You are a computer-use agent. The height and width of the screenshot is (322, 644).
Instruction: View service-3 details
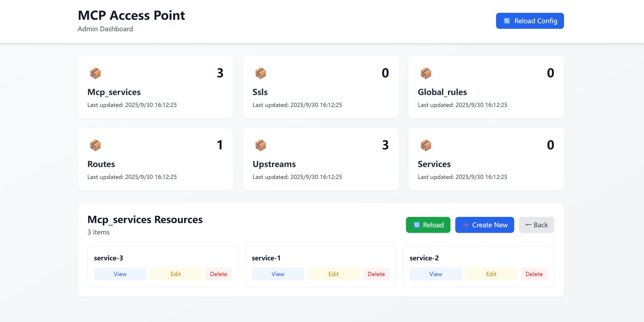pos(120,274)
